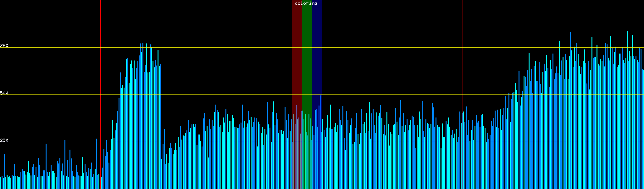
Task: Click the 50% axis label
Action: pos(4,93)
